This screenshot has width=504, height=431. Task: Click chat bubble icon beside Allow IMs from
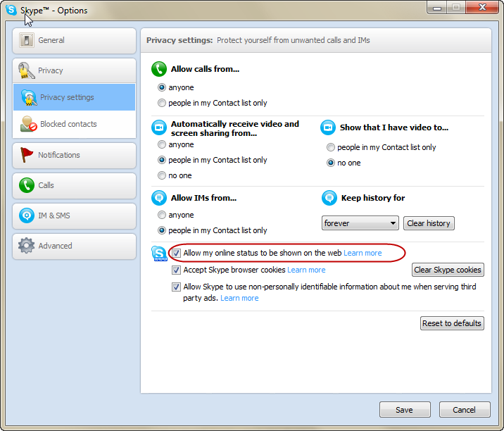pos(159,198)
